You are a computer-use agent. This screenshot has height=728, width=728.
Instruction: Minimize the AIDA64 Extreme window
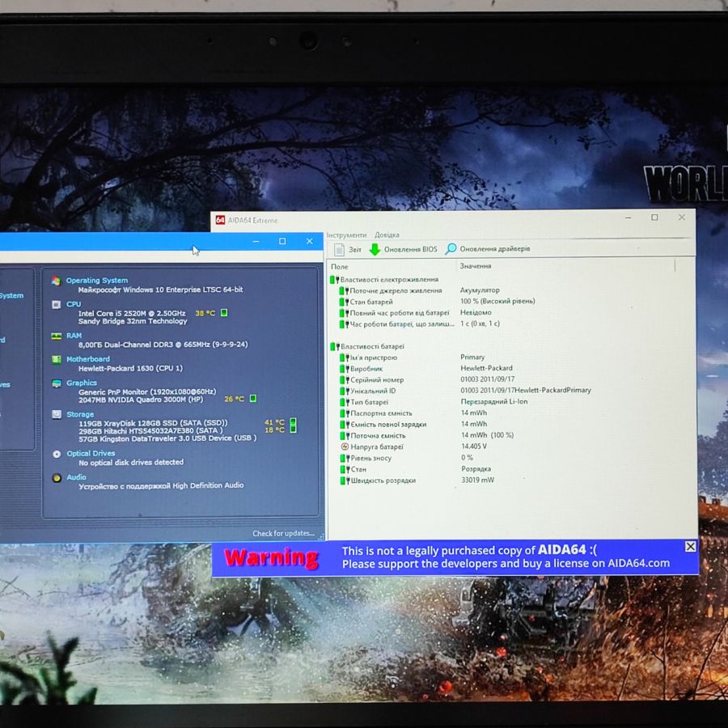coord(629,218)
